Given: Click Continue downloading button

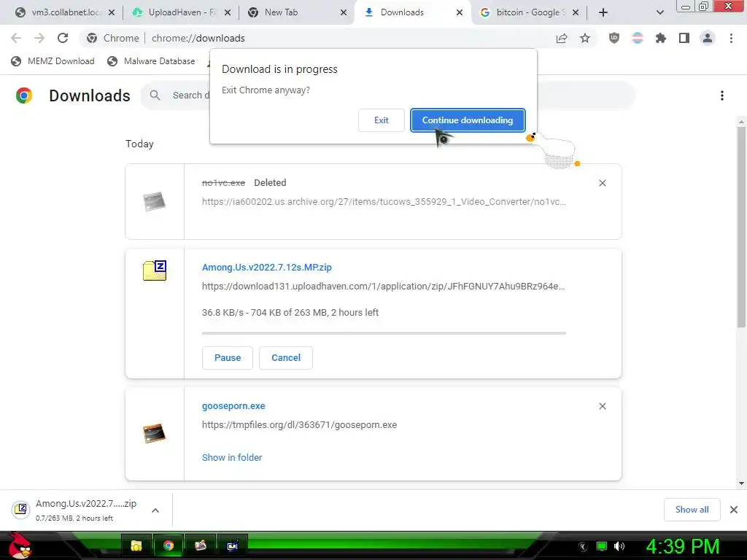Looking at the screenshot, I should (468, 120).
